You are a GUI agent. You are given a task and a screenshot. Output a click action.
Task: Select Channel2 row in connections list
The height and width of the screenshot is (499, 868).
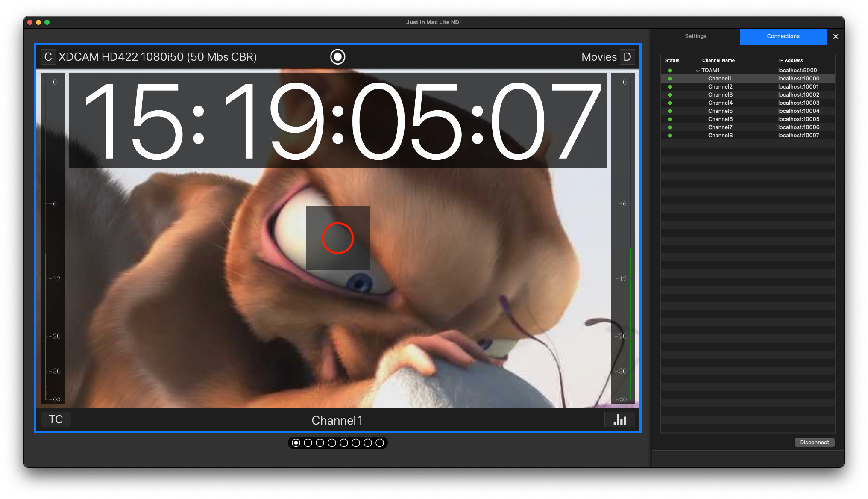(748, 87)
